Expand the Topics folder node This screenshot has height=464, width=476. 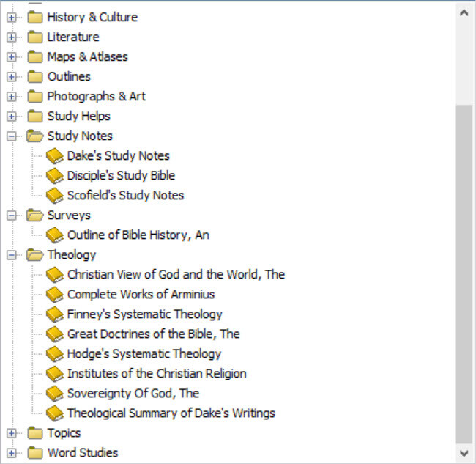click(x=11, y=433)
